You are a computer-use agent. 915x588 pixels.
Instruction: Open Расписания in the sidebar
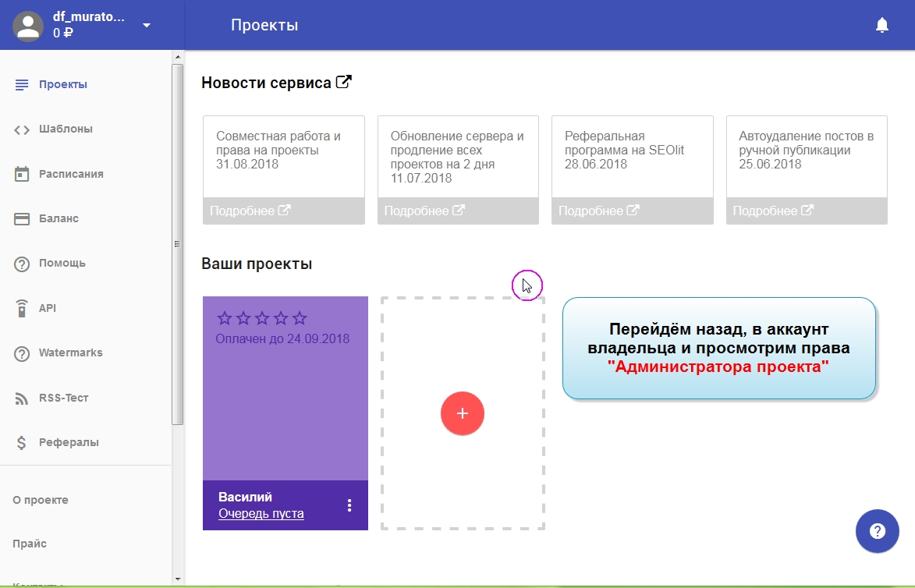coord(71,174)
